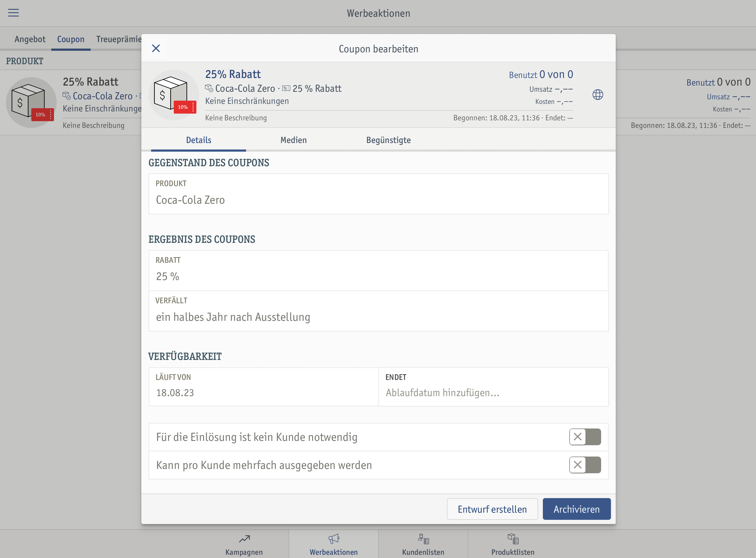Click the background 25% Rabatt list title
The height and width of the screenshot is (558, 756).
point(90,82)
